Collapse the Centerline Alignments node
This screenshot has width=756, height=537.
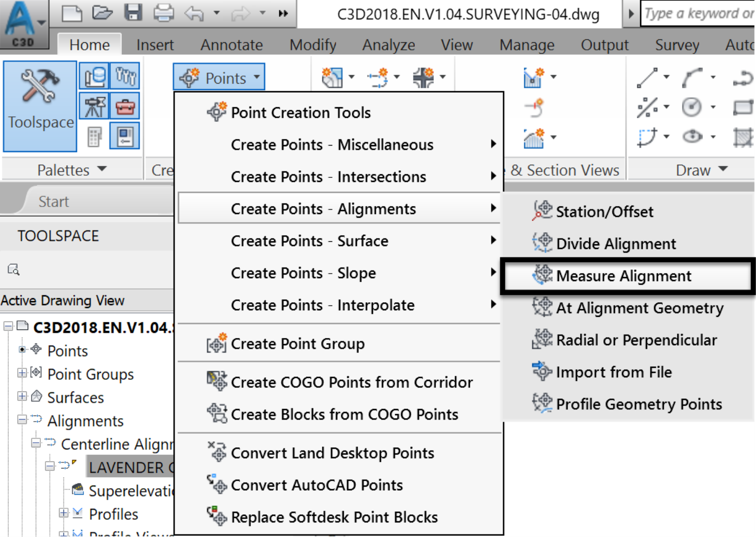click(x=35, y=443)
